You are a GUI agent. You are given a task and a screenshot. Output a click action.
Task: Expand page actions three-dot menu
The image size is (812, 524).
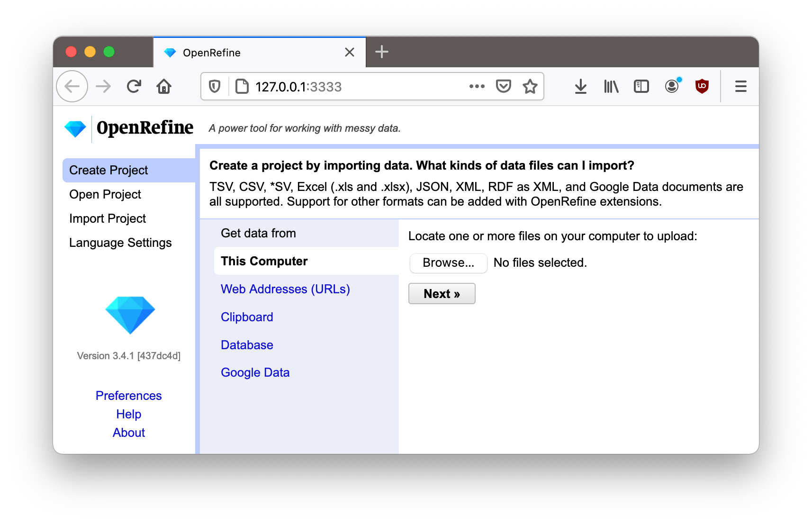click(x=477, y=86)
